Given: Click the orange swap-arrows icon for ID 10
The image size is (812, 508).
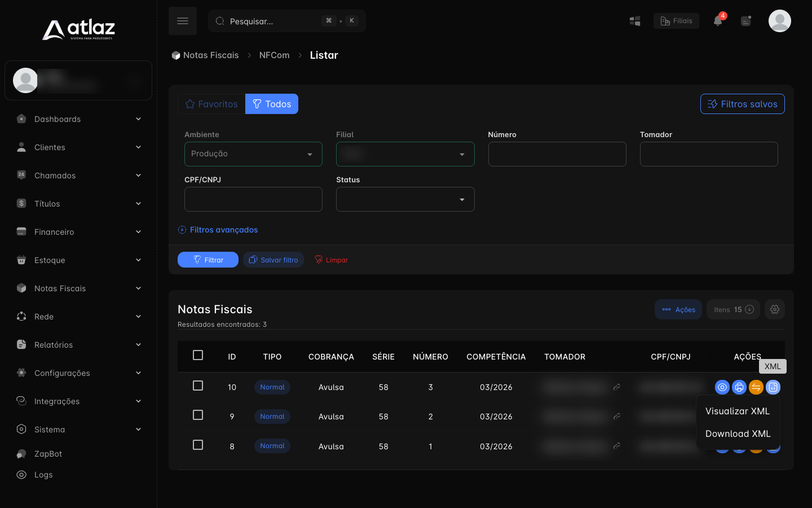Looking at the screenshot, I should (756, 387).
